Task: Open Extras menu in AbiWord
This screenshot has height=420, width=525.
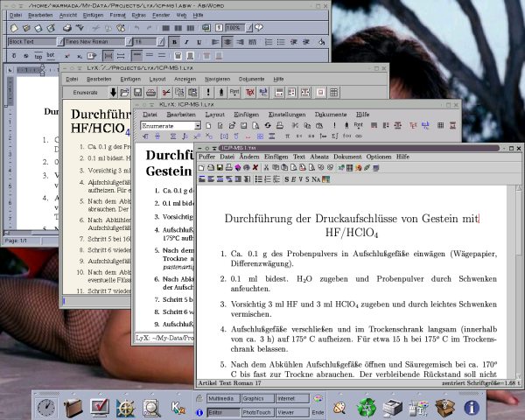Action: pyautogui.click(x=138, y=15)
